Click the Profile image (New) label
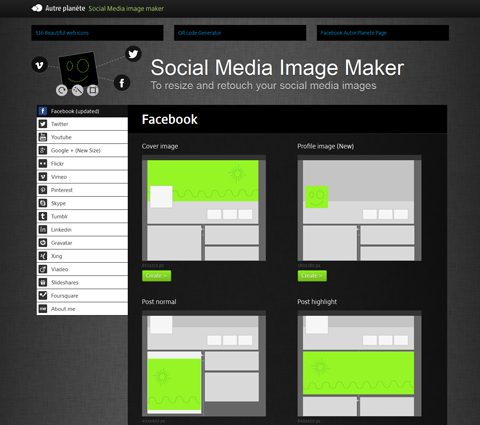This screenshot has height=425, width=480. 326,146
